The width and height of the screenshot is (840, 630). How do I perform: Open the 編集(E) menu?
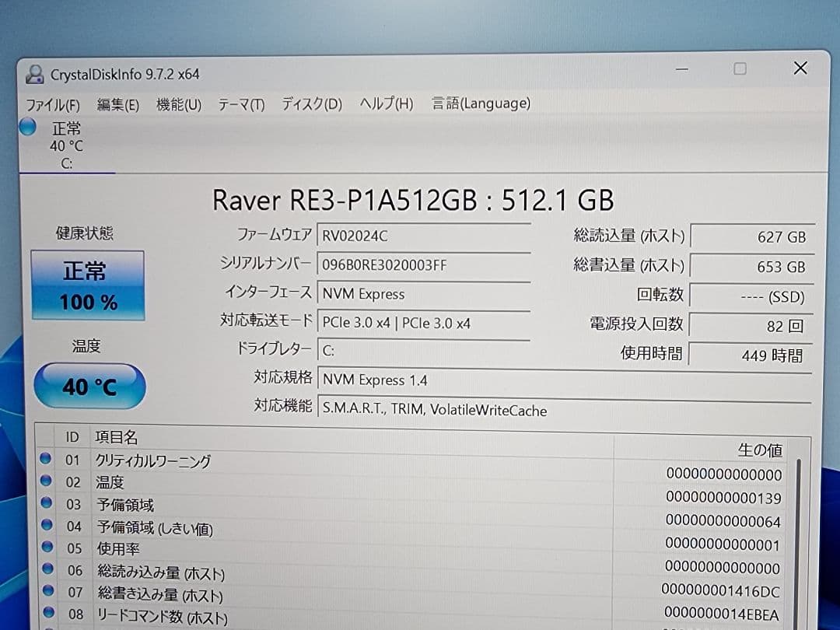coord(117,103)
